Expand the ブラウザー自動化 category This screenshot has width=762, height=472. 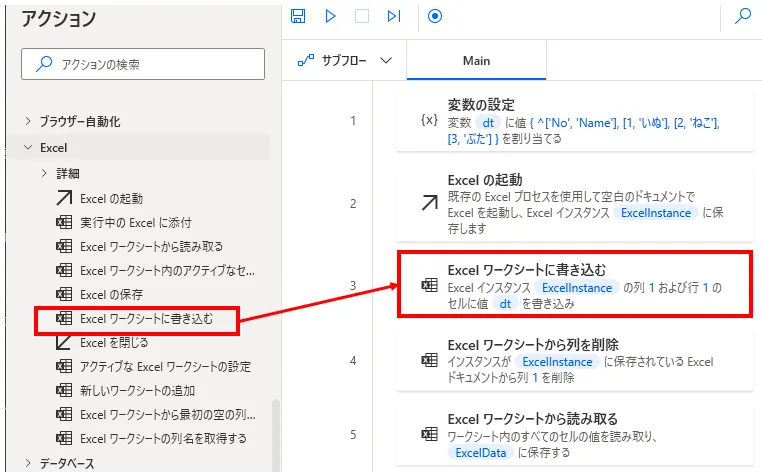tap(80, 121)
